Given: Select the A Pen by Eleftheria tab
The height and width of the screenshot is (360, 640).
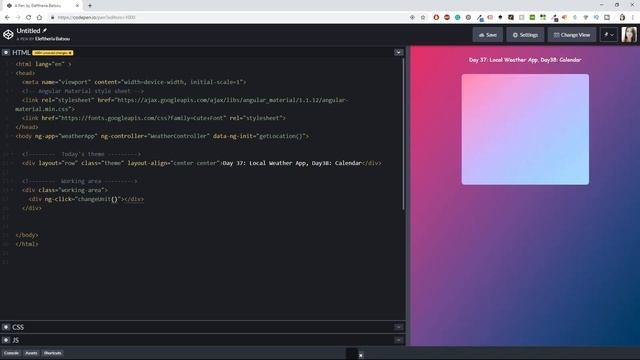Looking at the screenshot, I should coord(42,6).
